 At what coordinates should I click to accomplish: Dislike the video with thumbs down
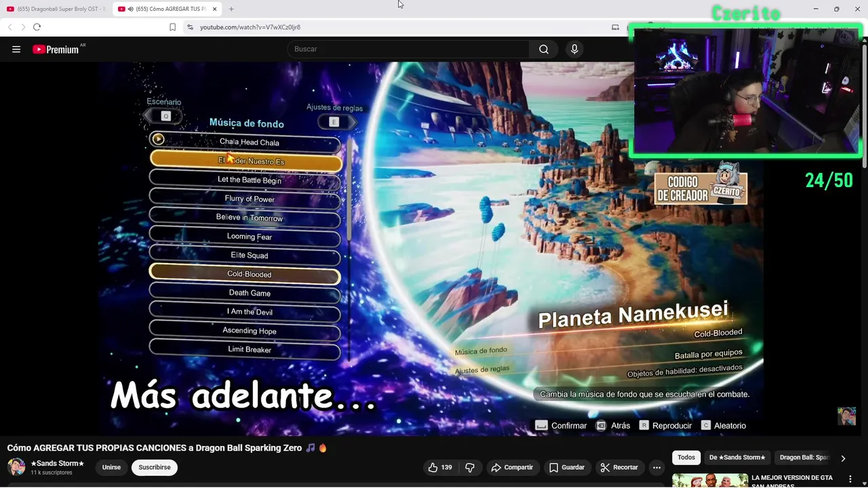click(469, 468)
